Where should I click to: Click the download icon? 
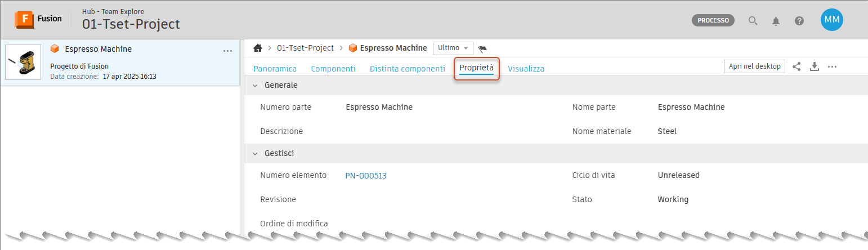click(814, 66)
